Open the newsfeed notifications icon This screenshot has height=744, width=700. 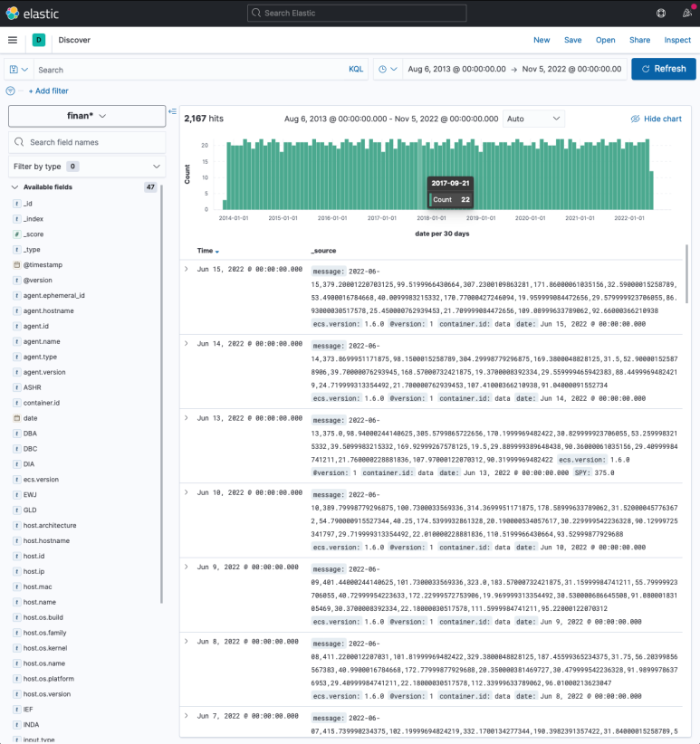click(x=686, y=14)
